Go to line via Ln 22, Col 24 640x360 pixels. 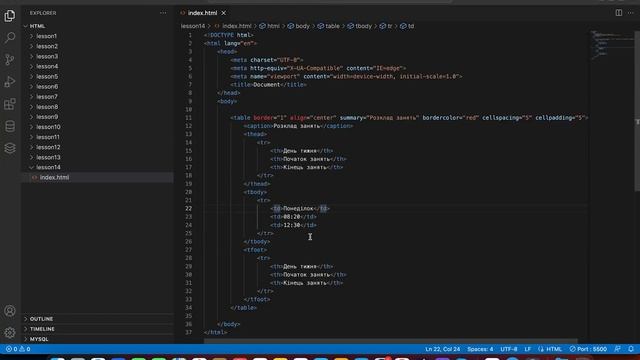(442, 349)
